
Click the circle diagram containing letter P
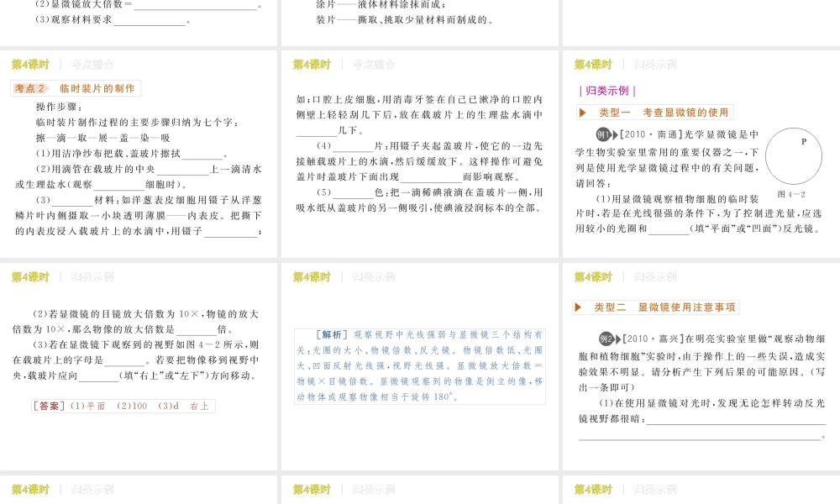[794, 156]
